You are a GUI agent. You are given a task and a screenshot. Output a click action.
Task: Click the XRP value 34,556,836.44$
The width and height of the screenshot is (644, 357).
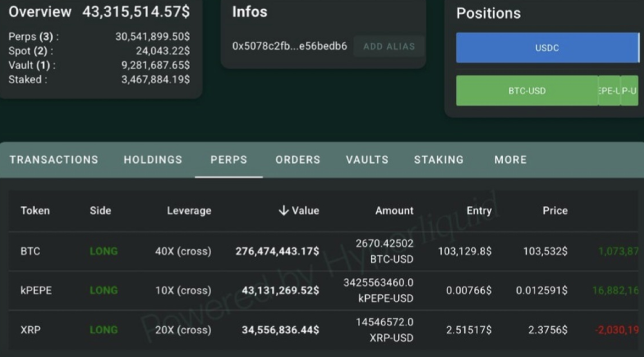tap(281, 330)
